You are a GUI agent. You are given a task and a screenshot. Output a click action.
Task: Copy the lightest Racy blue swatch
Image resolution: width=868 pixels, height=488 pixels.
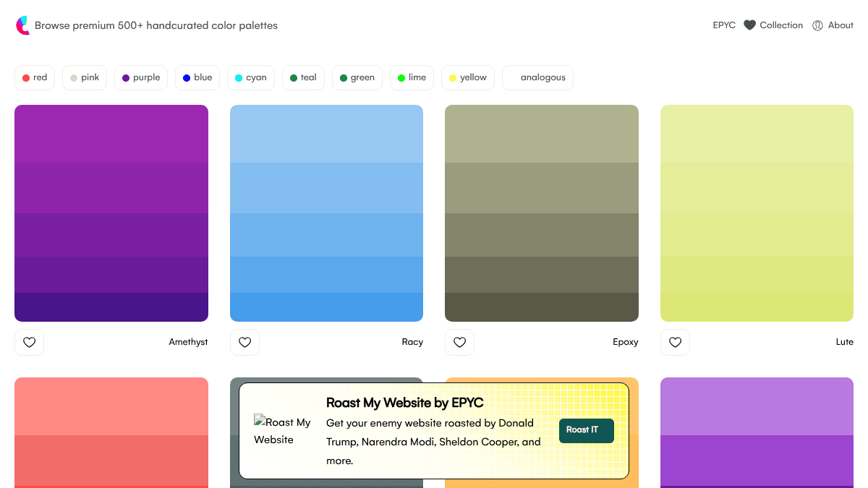(x=326, y=134)
